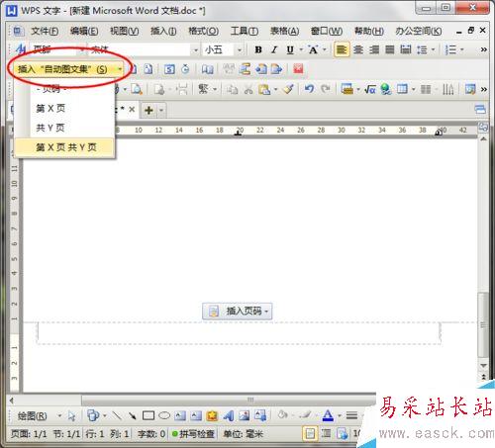Switch to page layout view in status bar
495x448 pixels.
[x=310, y=434]
